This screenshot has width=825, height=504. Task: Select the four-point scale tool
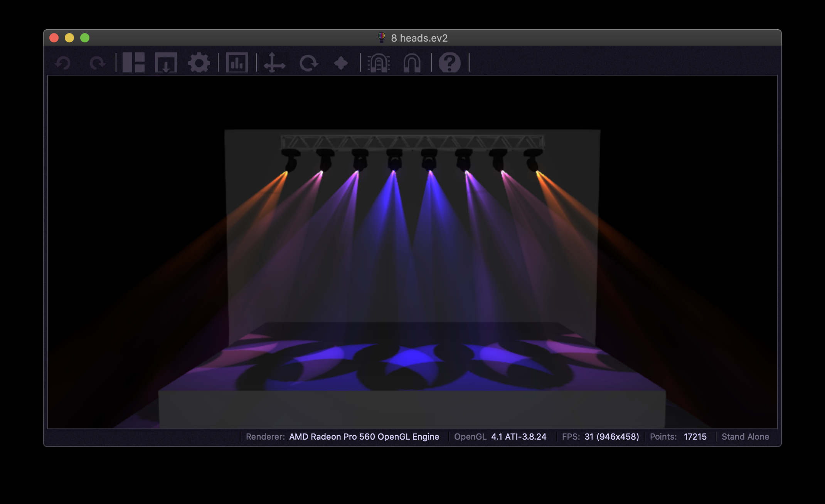coord(341,63)
